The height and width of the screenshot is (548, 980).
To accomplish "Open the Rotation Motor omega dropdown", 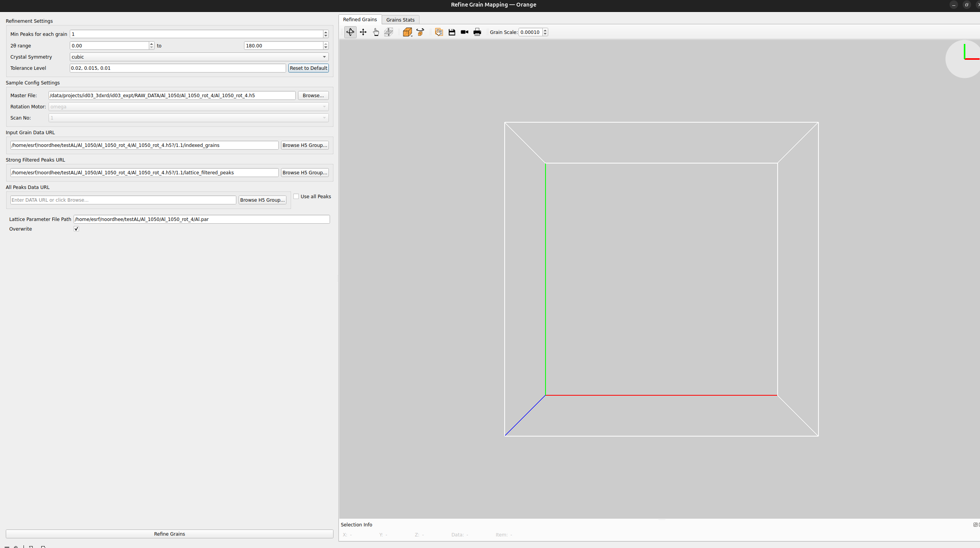I will (189, 106).
